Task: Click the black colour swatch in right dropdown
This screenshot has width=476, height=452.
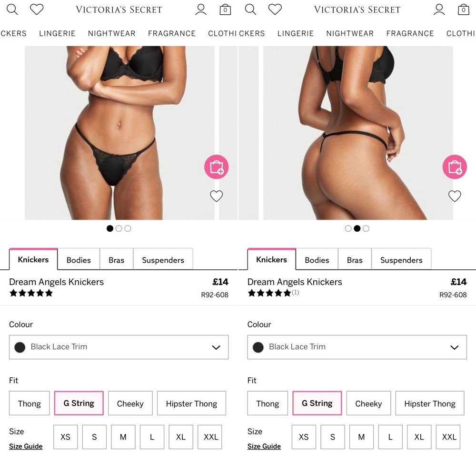Action: pos(258,347)
